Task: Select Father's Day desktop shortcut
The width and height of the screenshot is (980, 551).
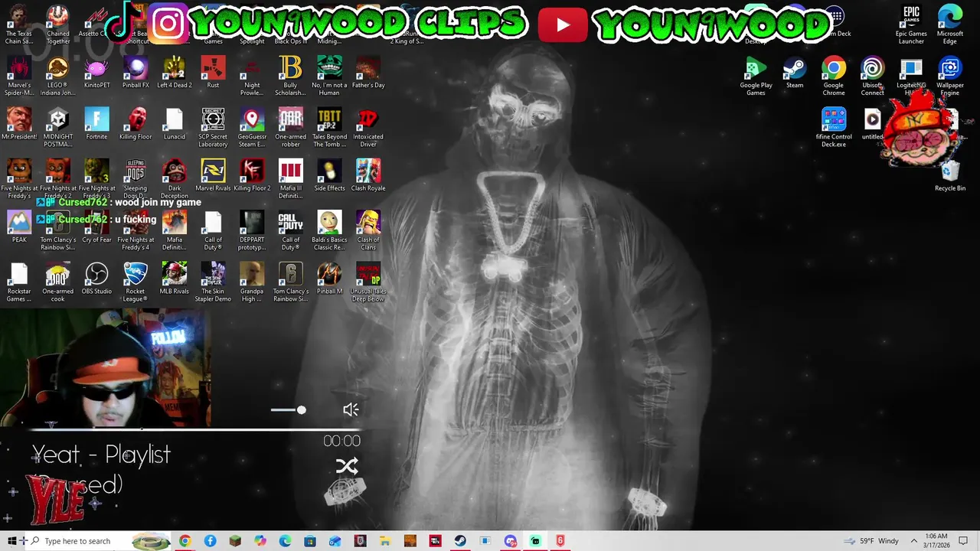Action: coord(368,73)
